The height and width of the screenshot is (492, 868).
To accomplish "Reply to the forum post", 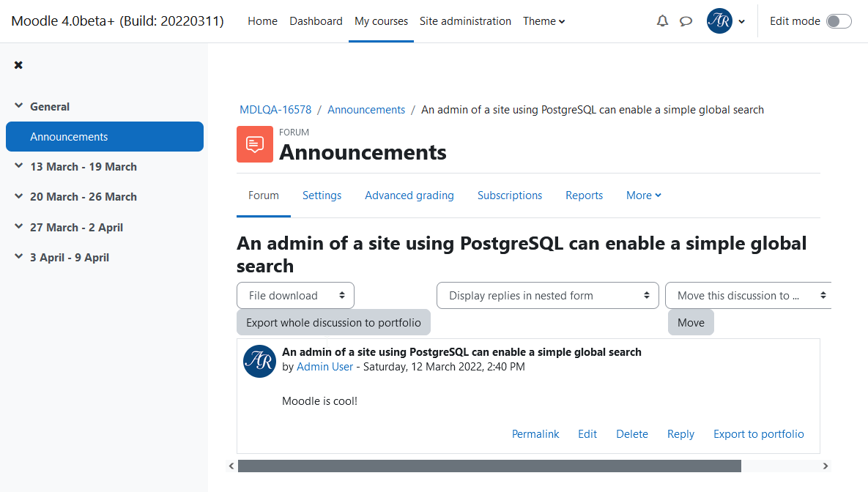I will [x=680, y=434].
